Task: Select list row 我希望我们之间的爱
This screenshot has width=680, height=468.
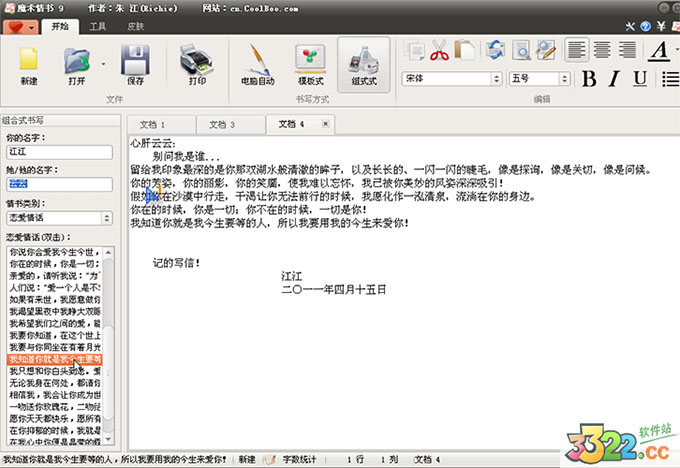Action: tap(55, 324)
